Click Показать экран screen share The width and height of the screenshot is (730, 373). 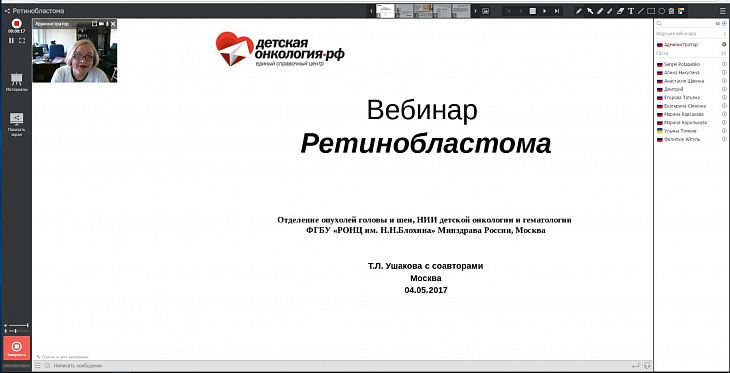[16, 124]
